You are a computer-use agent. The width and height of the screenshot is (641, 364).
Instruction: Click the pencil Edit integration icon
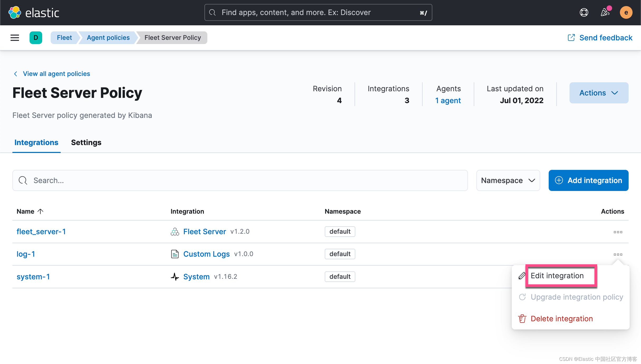522,275
